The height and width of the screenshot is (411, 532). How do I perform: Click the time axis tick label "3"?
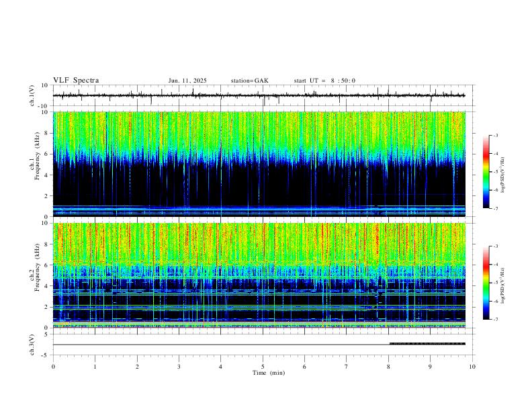pyautogui.click(x=179, y=367)
